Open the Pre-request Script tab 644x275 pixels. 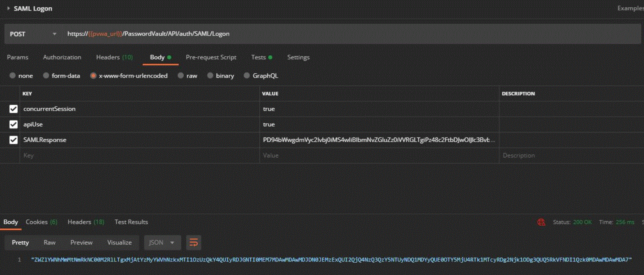click(x=211, y=57)
